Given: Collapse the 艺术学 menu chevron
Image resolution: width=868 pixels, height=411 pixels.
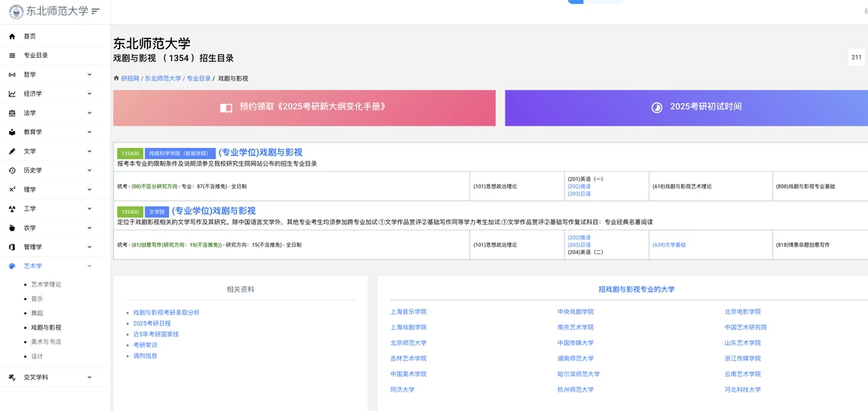Looking at the screenshot, I should [90, 266].
